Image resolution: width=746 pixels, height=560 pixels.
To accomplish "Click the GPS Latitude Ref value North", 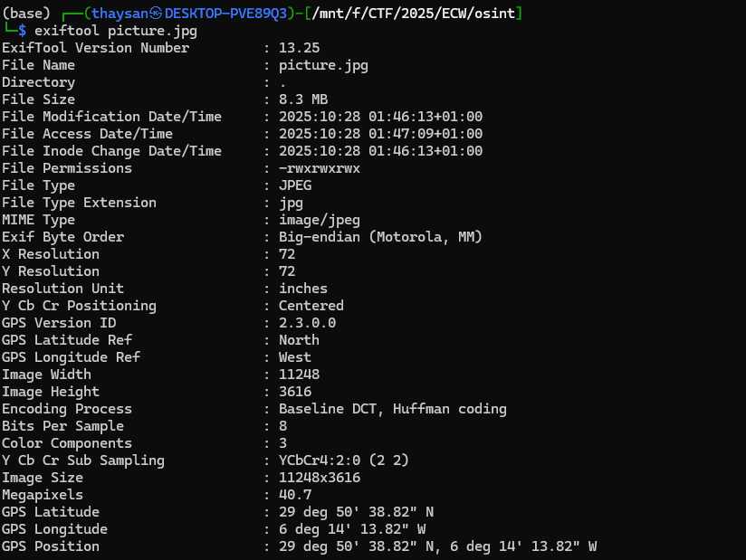I will [299, 340].
